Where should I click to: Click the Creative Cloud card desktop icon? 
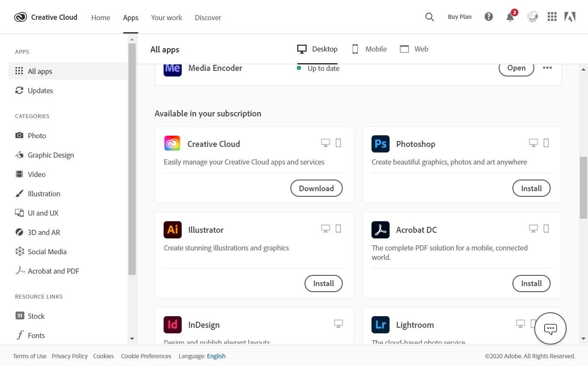326,143
